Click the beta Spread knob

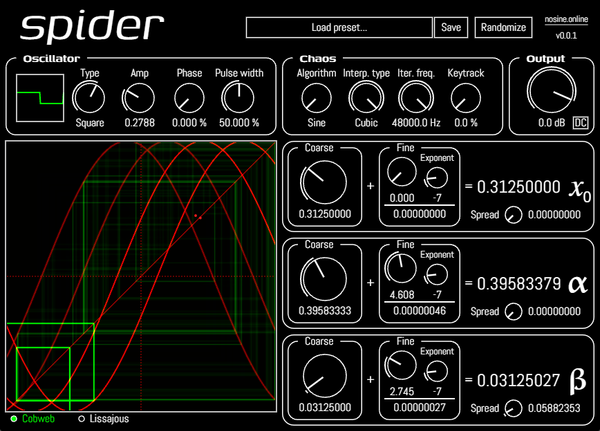tap(513, 408)
